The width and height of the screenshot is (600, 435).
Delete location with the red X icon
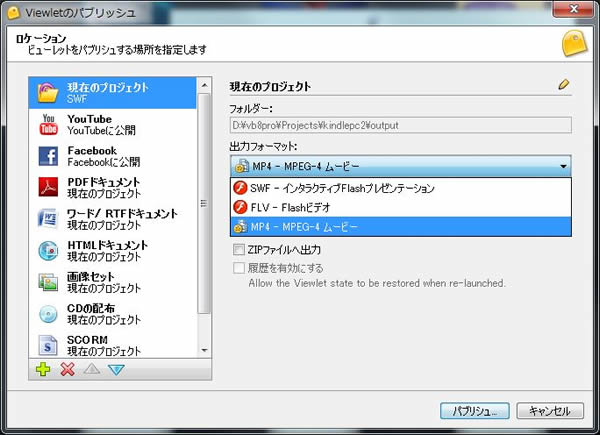(67, 369)
